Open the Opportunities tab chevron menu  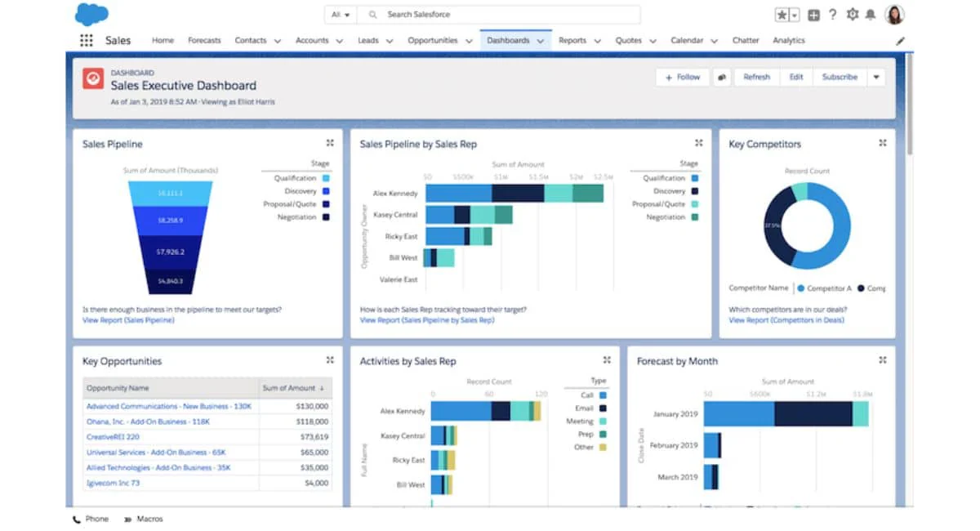[468, 41]
